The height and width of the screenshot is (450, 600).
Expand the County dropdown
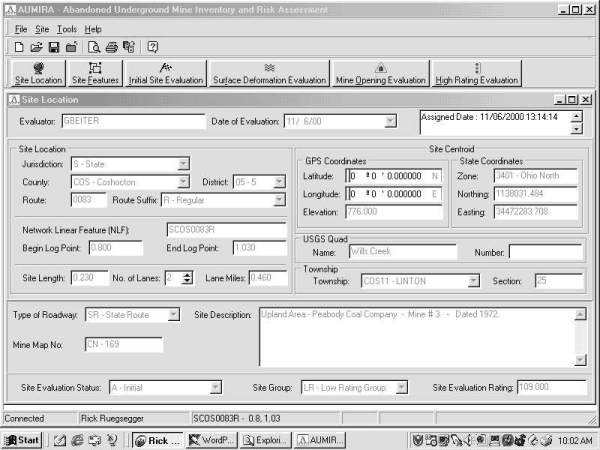point(183,182)
